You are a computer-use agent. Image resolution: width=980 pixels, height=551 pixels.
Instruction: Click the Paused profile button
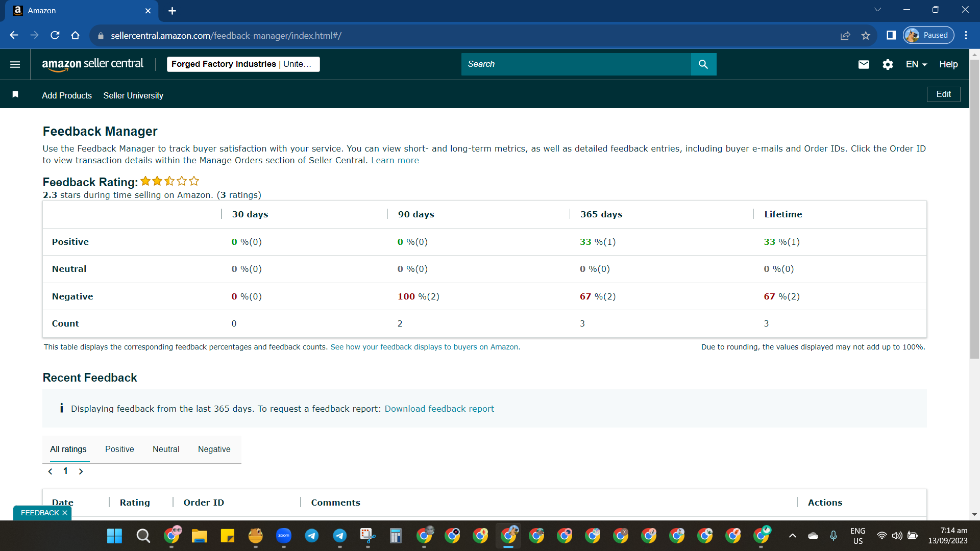[929, 35]
